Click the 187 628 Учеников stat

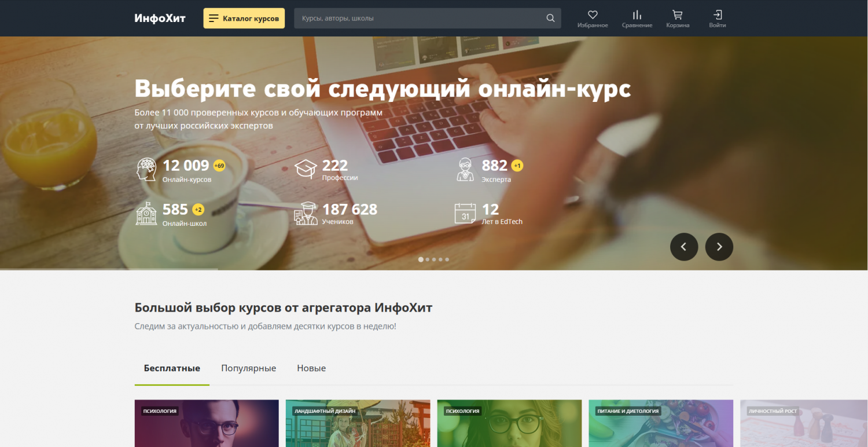point(349,213)
